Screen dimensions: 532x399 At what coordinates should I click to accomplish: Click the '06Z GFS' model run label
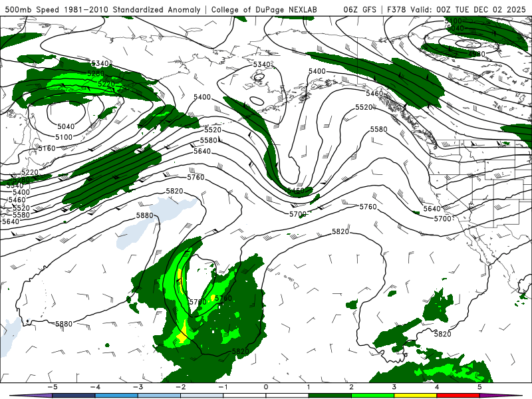(x=360, y=9)
